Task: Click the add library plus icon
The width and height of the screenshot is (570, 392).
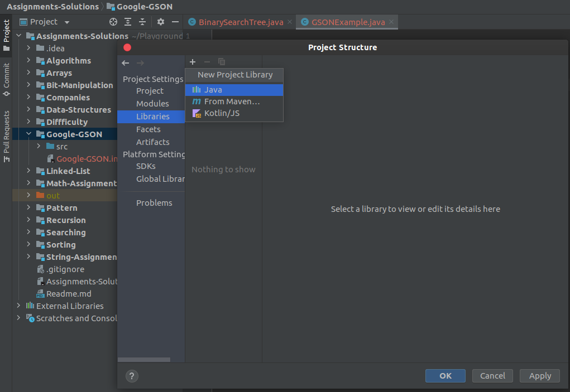Action: coord(193,62)
